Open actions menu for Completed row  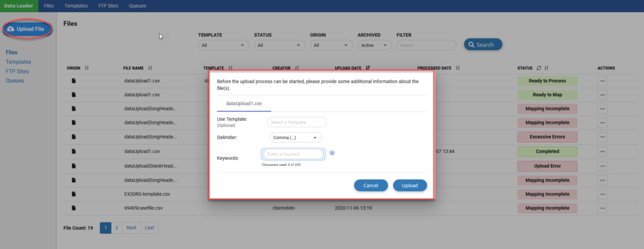click(x=602, y=152)
